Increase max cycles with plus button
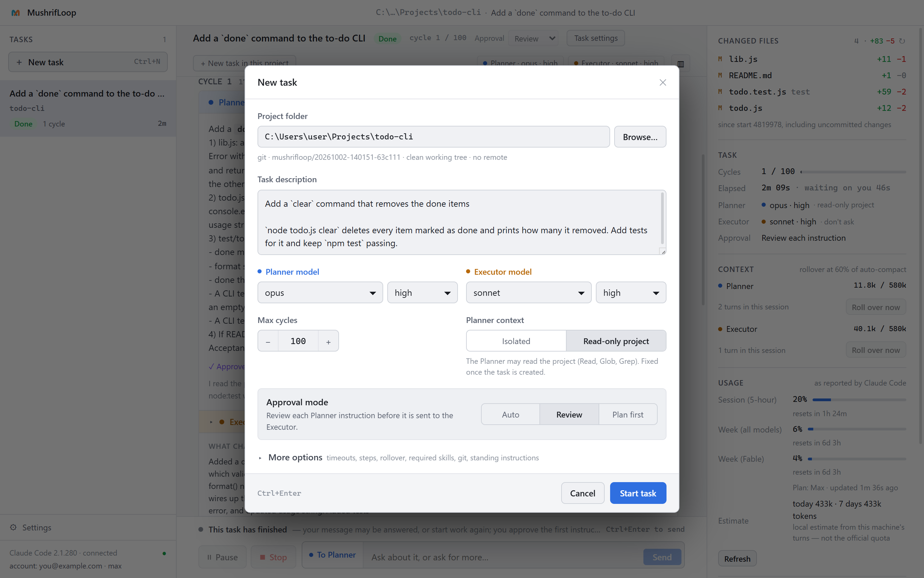Screen dimensions: 924x578 tap(328, 341)
